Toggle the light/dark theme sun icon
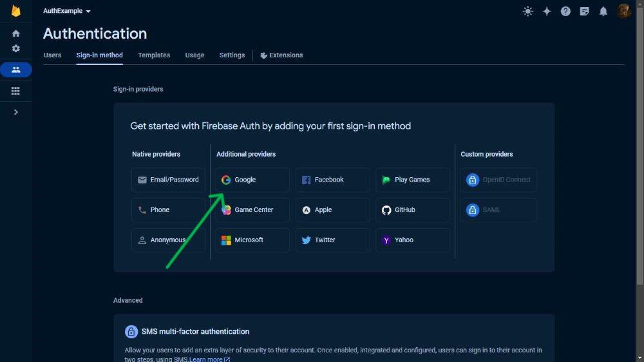 pos(528,12)
